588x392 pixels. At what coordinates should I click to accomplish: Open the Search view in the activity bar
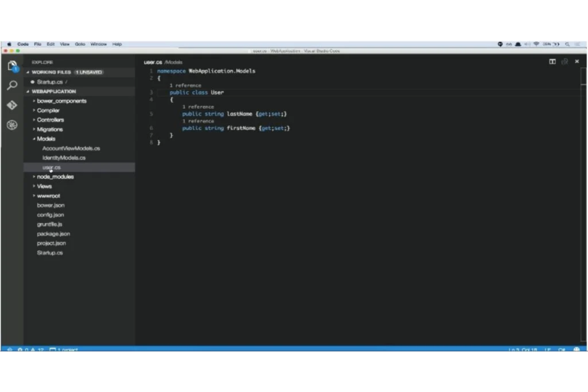tap(12, 85)
